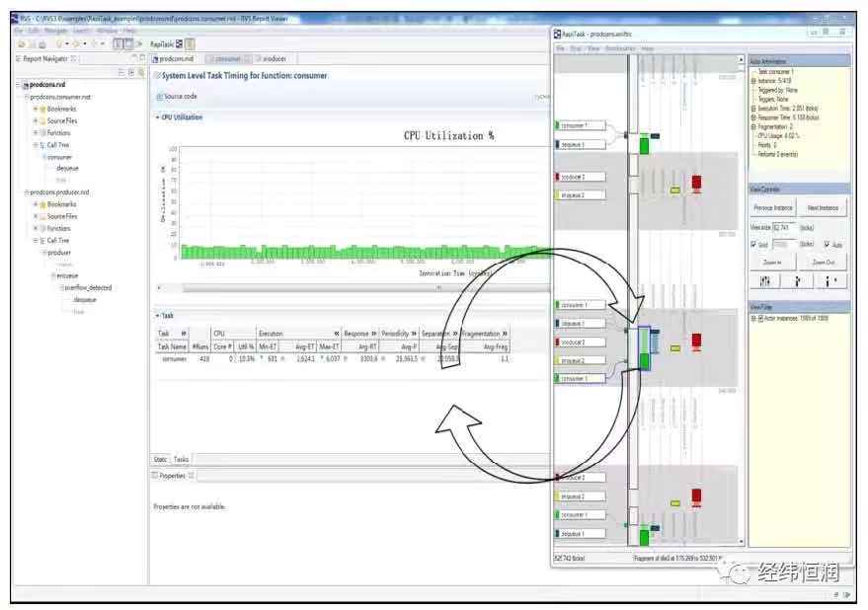Click the Grid ticks input field in RapiTask
868x610 pixels.
pos(784,244)
